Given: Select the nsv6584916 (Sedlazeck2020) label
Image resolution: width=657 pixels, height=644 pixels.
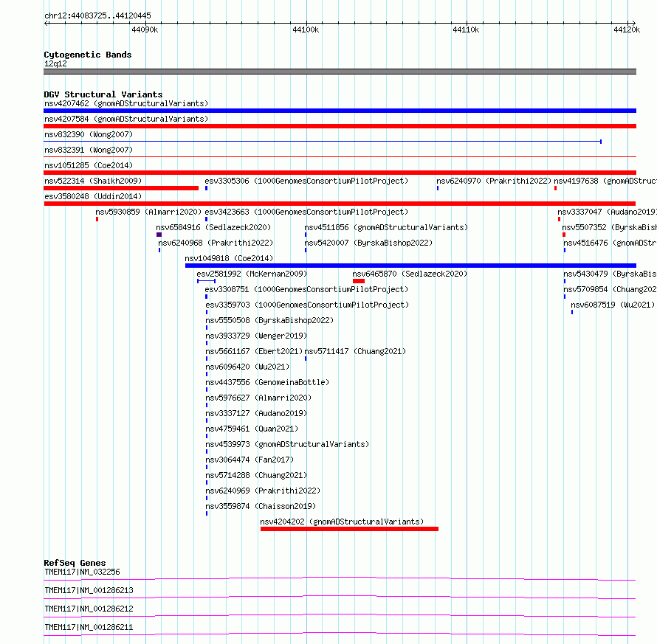Looking at the screenshot, I should pyautogui.click(x=213, y=227).
